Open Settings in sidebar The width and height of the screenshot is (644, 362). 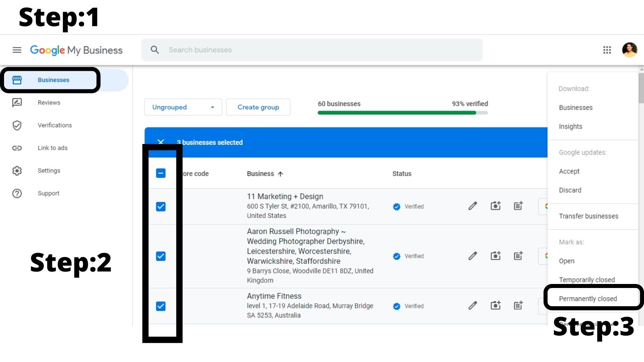pos(49,171)
